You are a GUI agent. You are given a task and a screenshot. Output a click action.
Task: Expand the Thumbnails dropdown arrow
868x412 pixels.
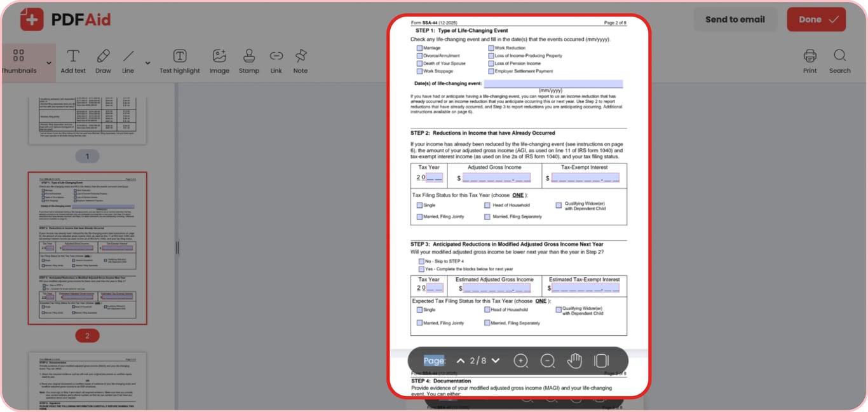pyautogui.click(x=49, y=63)
